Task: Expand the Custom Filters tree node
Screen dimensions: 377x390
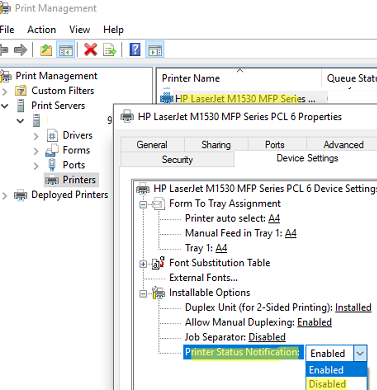Action: (5, 91)
